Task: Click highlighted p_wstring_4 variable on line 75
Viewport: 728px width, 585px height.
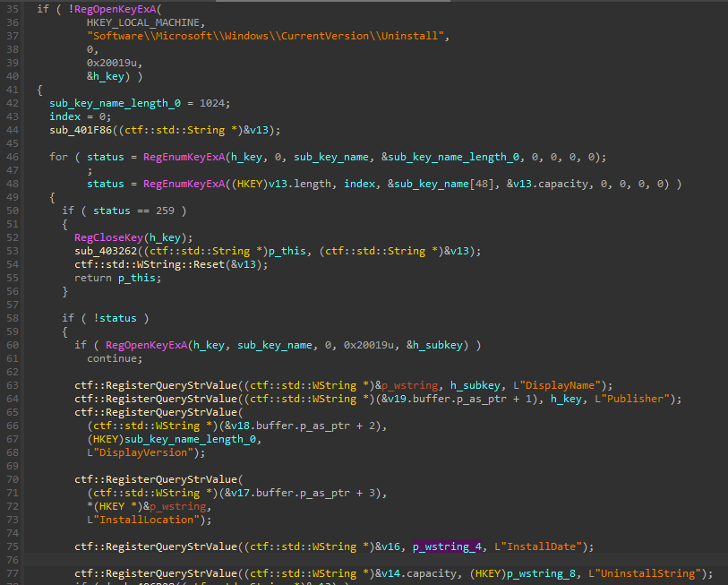Action: pos(447,546)
